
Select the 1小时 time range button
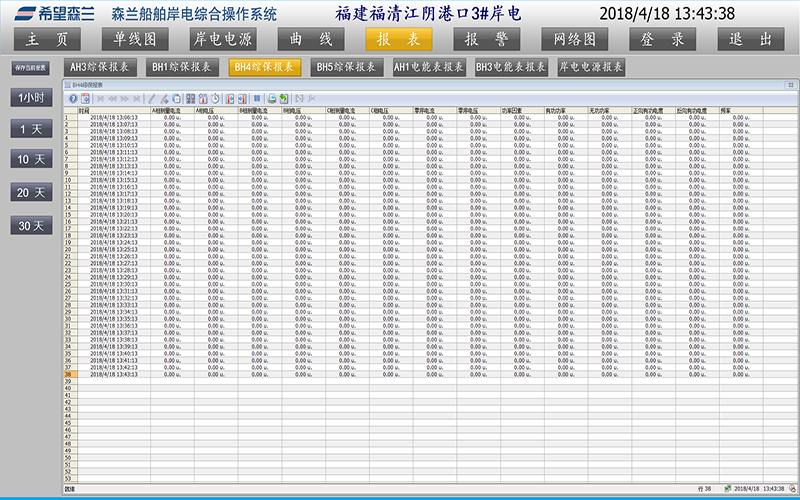(30, 98)
